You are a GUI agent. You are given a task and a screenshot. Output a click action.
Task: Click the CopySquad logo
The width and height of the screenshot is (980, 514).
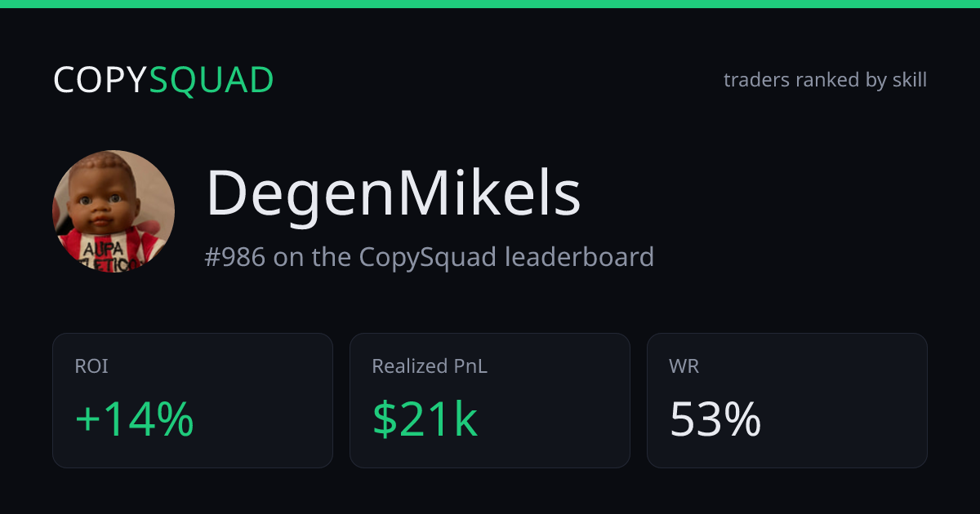(x=163, y=81)
